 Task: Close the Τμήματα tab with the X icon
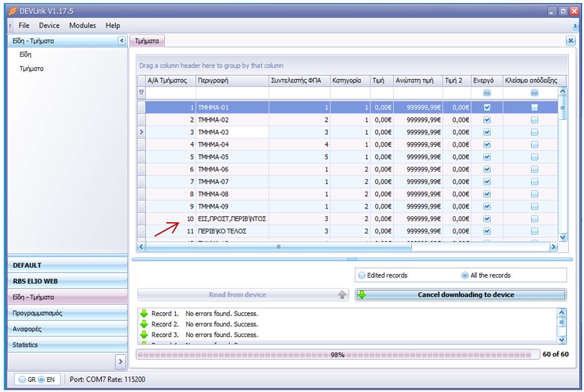(x=570, y=41)
